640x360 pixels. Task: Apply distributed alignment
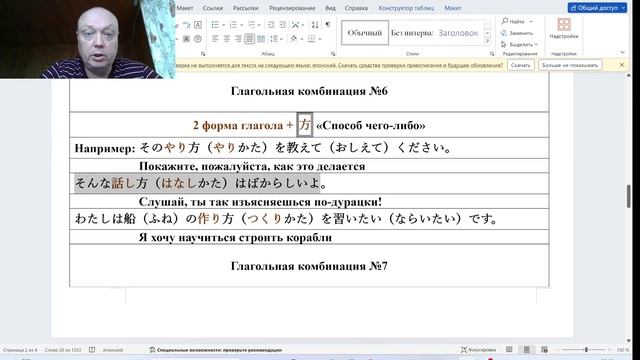(x=261, y=39)
